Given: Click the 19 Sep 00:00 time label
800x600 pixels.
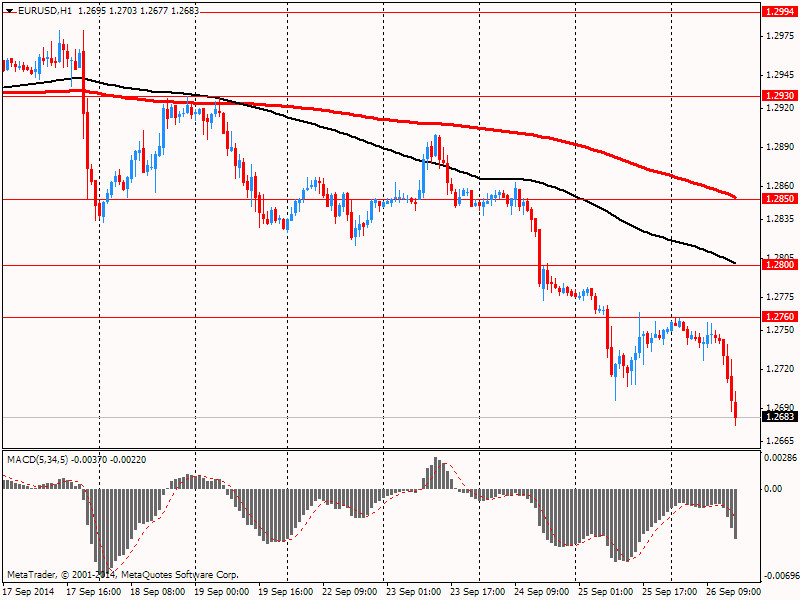Looking at the screenshot, I should point(222,592).
